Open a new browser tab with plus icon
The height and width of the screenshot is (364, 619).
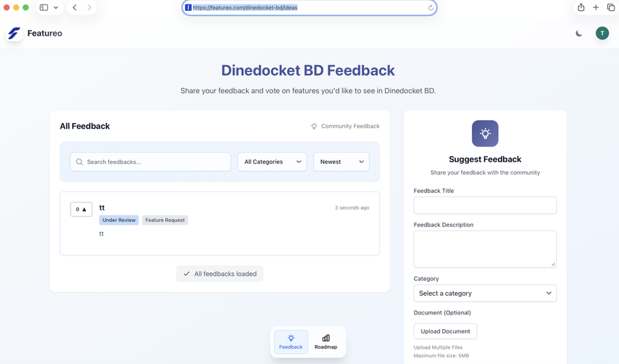(x=596, y=7)
